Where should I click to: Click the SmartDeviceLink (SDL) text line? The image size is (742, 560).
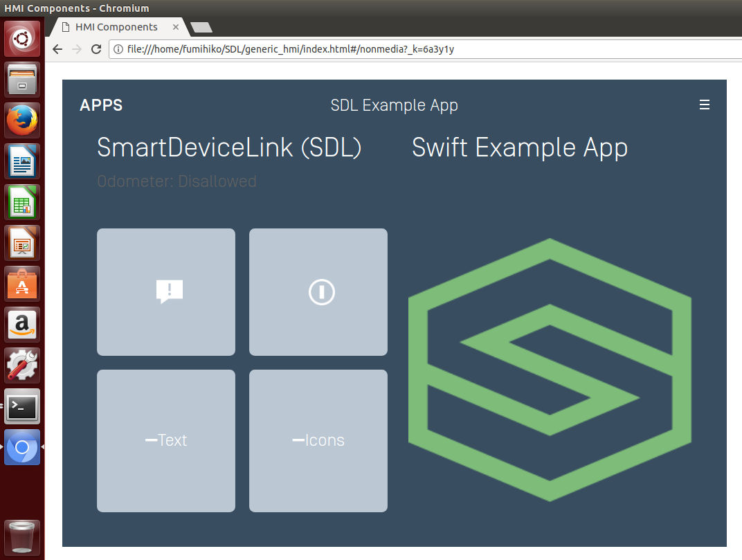pyautogui.click(x=229, y=147)
